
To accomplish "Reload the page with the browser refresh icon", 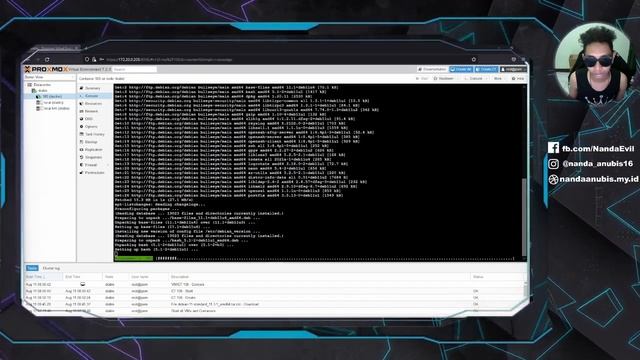I will 47,60.
